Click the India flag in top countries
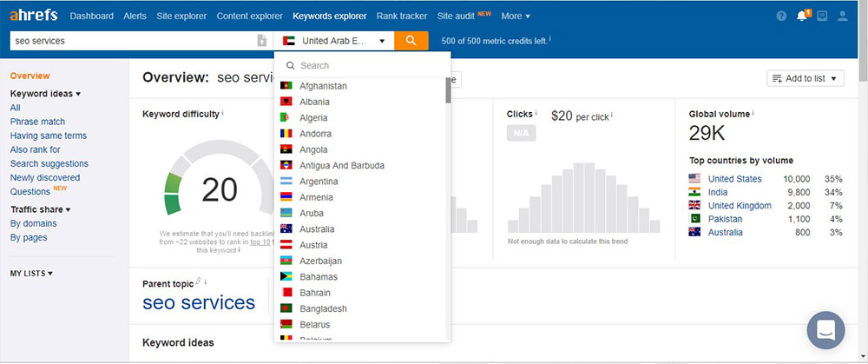The width and height of the screenshot is (868, 364). click(694, 192)
